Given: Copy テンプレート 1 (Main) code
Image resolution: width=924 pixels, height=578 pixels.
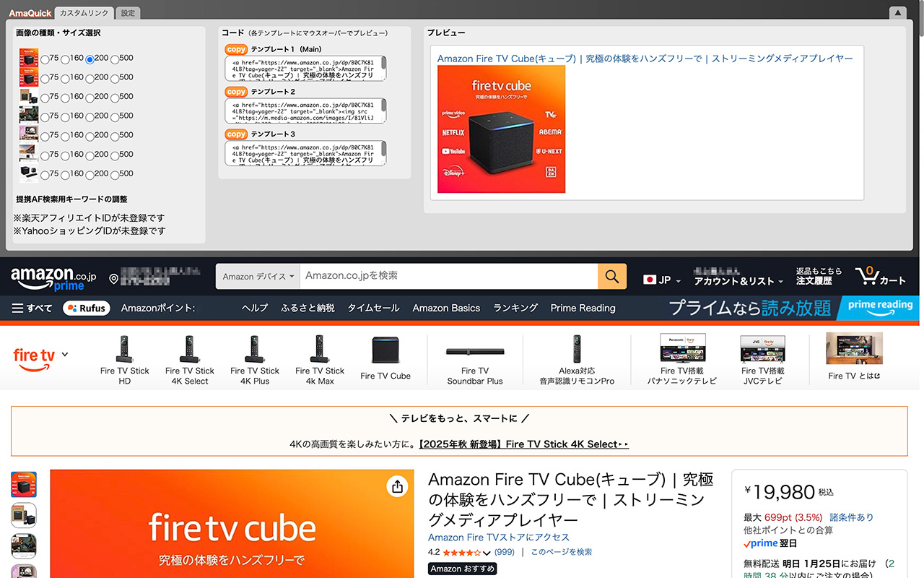Looking at the screenshot, I should point(236,50).
